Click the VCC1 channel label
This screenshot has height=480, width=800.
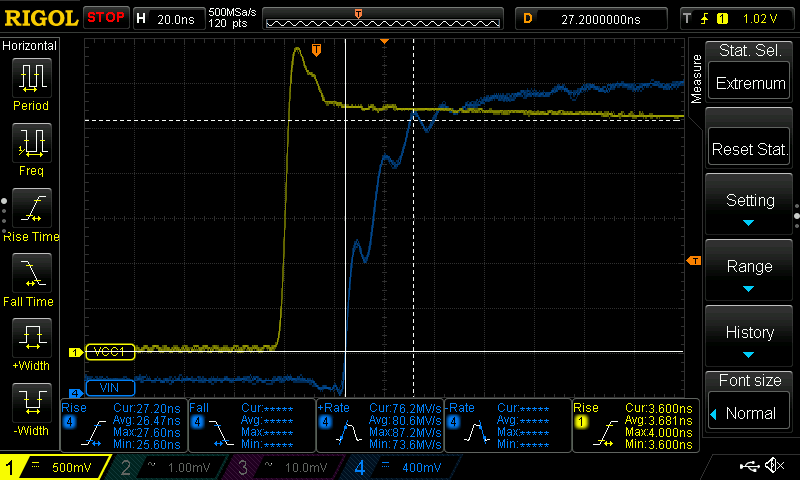click(x=110, y=352)
